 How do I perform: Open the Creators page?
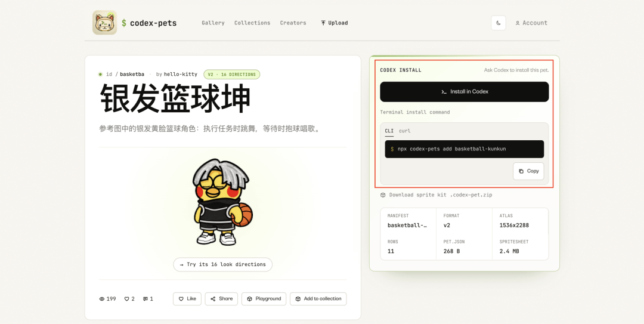coord(293,23)
